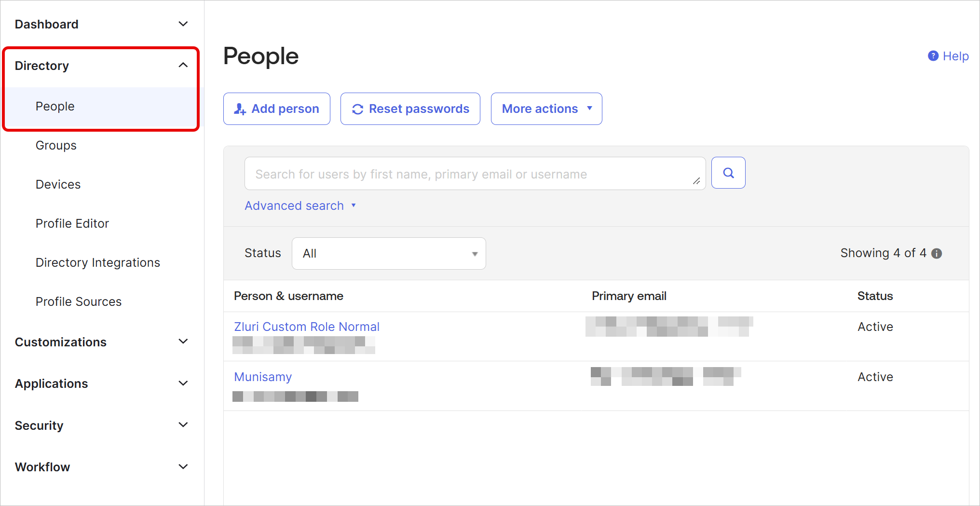Click the magnifying glass search button

(728, 173)
